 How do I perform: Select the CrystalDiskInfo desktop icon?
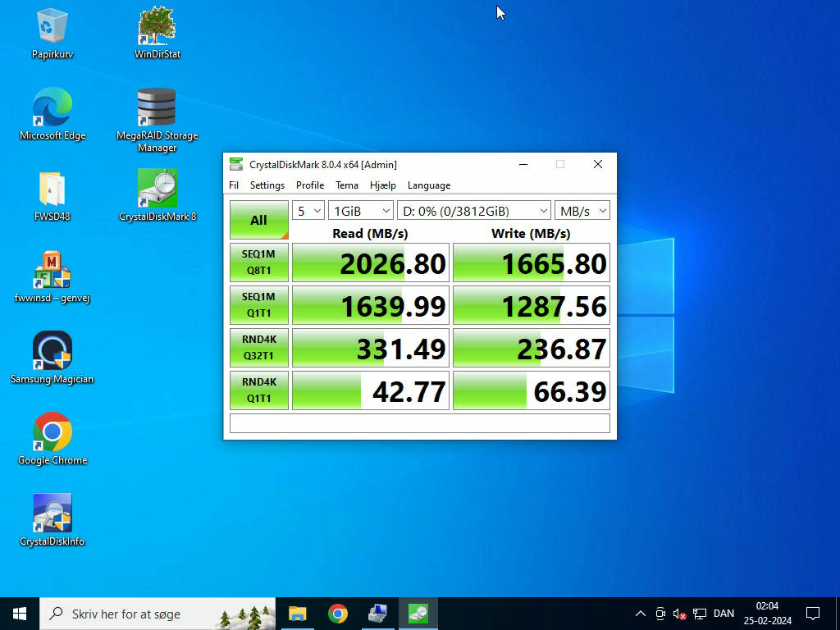52,521
